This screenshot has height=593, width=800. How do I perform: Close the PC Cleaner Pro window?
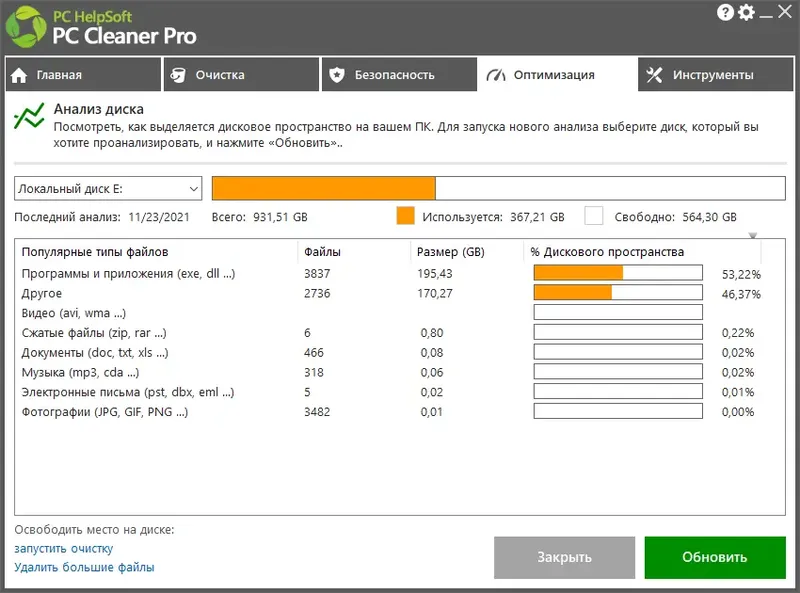click(x=785, y=11)
